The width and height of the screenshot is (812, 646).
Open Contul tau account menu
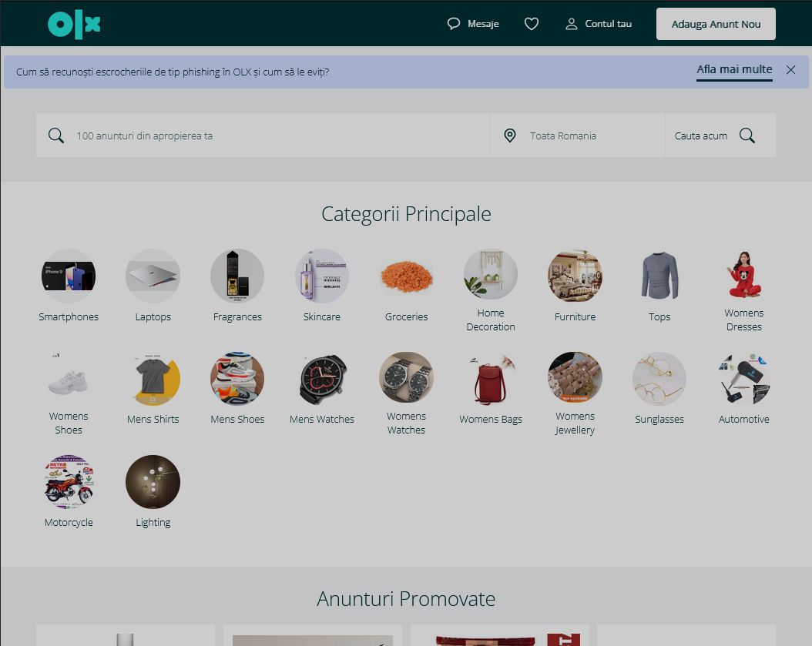[x=599, y=24]
